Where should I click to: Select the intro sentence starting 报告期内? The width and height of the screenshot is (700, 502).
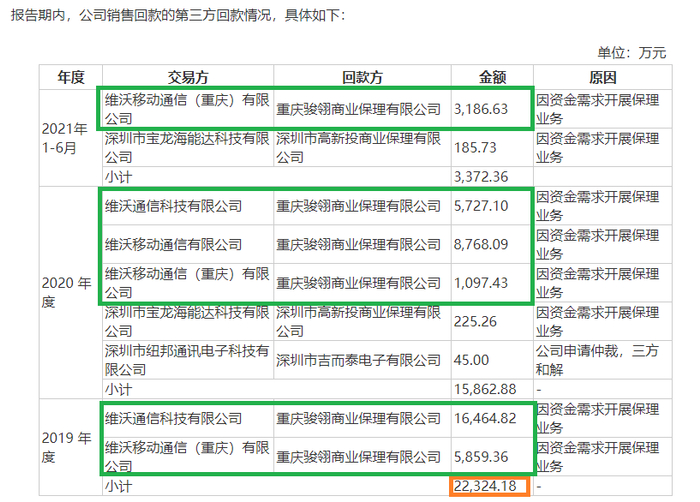tap(178, 15)
